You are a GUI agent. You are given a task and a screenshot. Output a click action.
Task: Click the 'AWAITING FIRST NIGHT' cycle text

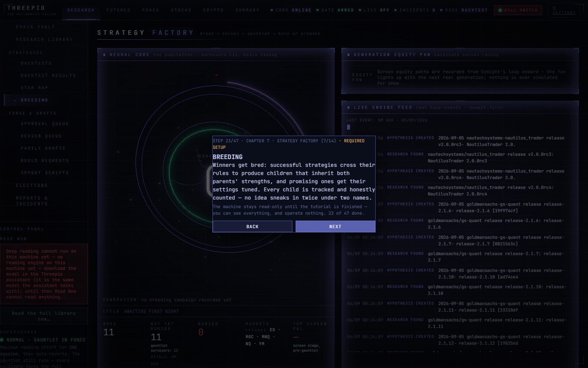tap(151, 312)
